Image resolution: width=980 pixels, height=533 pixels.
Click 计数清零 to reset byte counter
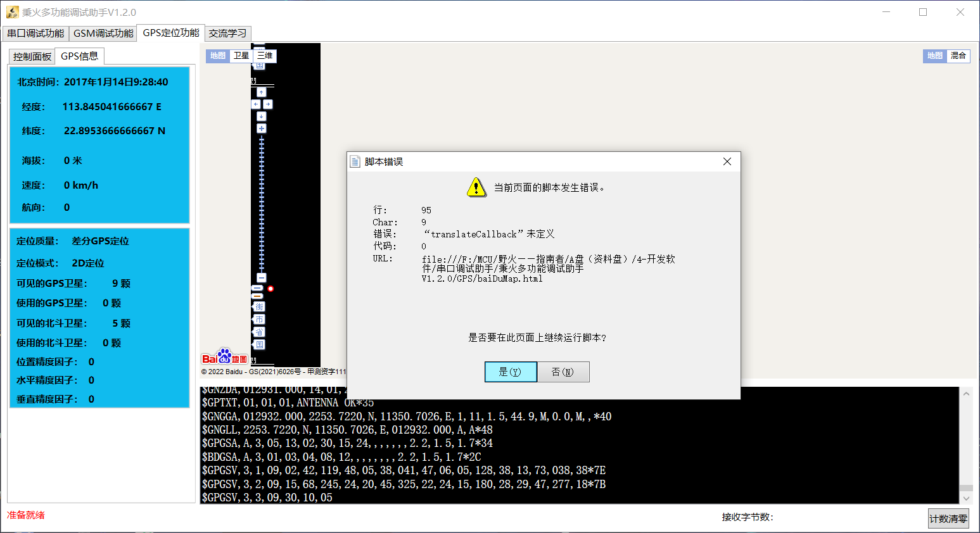948,518
